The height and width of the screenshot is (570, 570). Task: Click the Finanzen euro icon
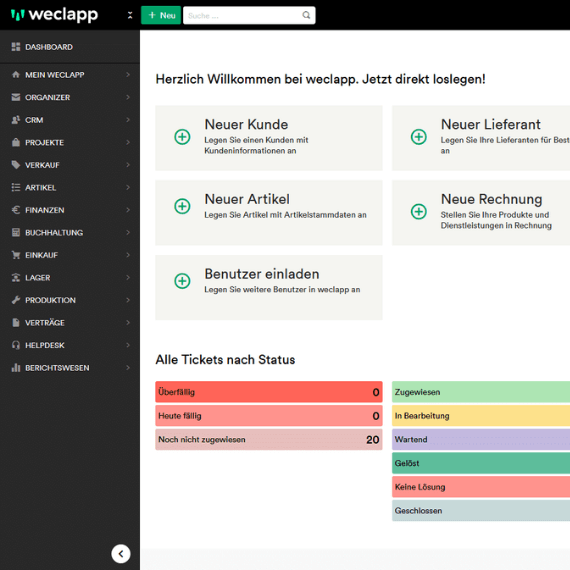[x=16, y=210]
